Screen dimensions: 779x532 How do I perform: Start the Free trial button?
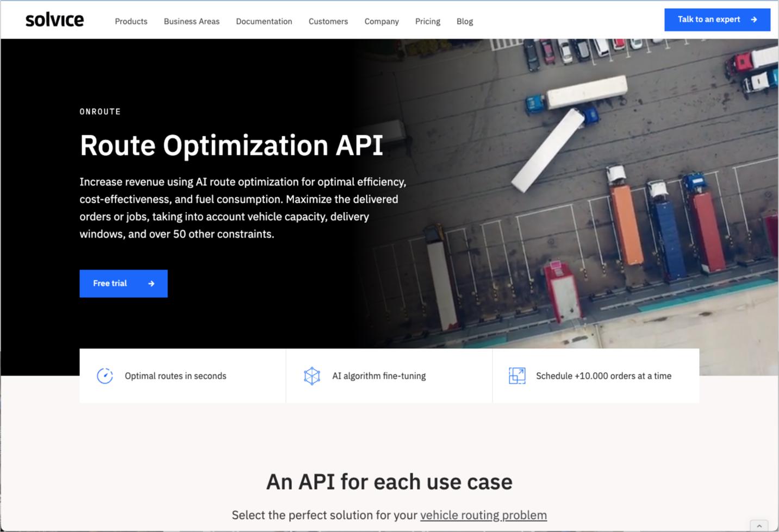(x=123, y=284)
